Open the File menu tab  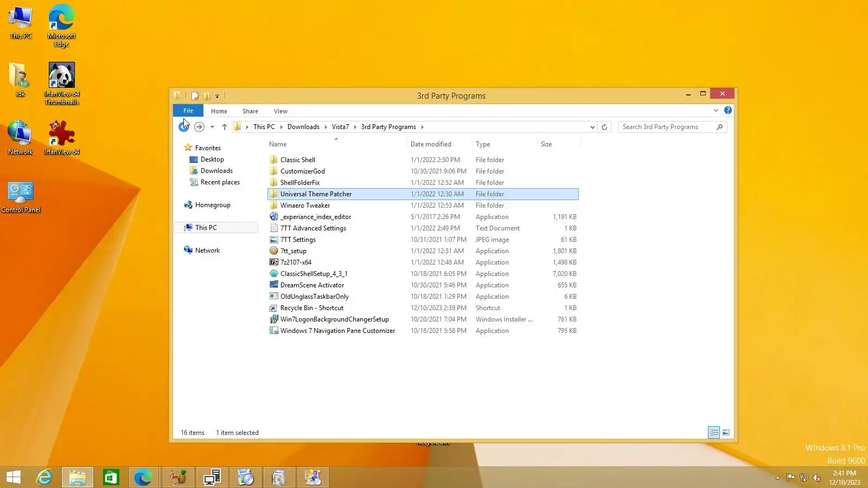pyautogui.click(x=188, y=111)
